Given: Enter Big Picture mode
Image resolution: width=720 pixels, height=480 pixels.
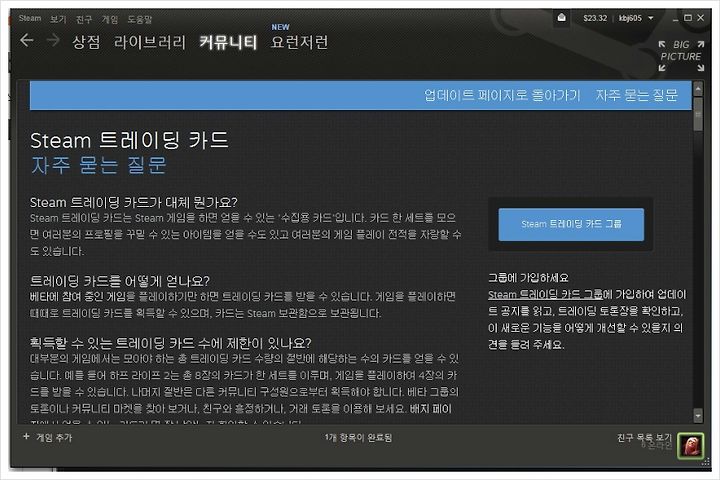Looking at the screenshot, I should tap(681, 56).
